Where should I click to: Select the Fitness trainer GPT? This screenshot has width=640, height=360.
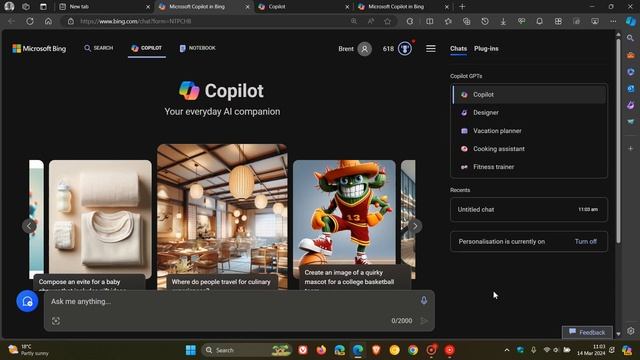tap(529, 167)
